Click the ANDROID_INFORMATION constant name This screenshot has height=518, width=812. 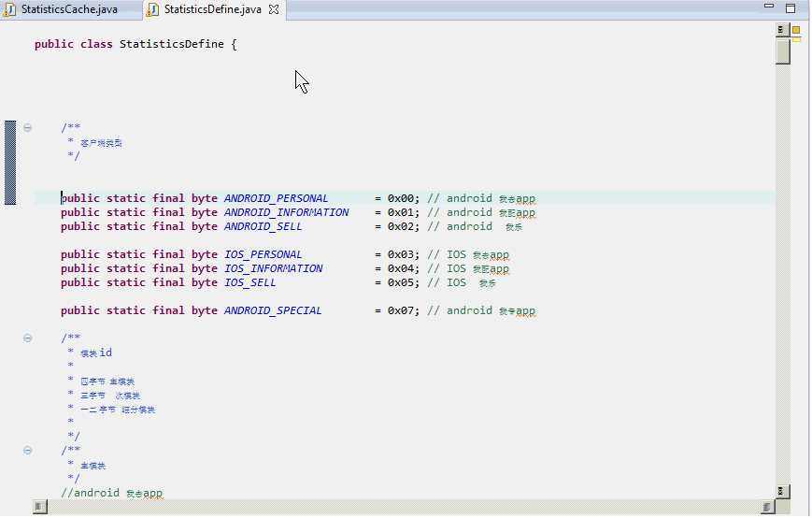point(286,212)
